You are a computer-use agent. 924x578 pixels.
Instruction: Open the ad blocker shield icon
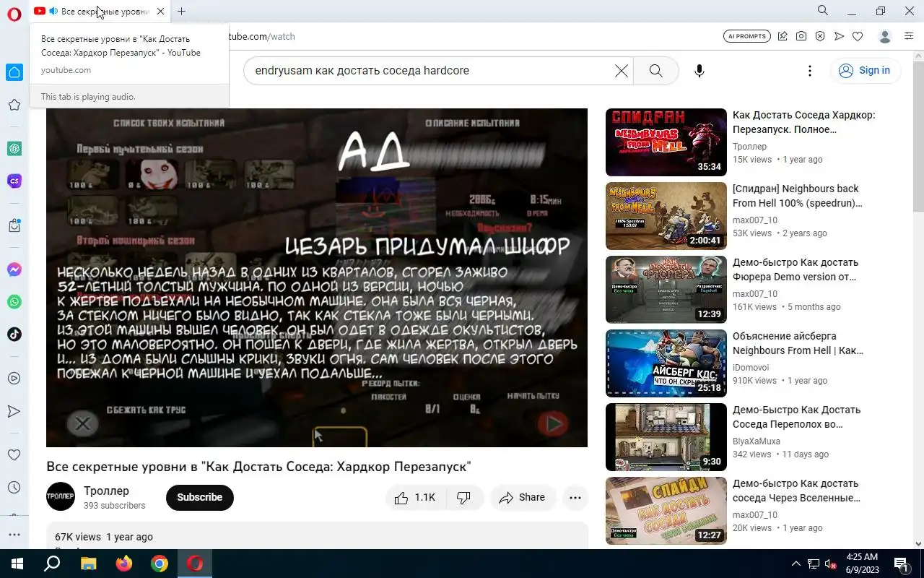click(820, 36)
